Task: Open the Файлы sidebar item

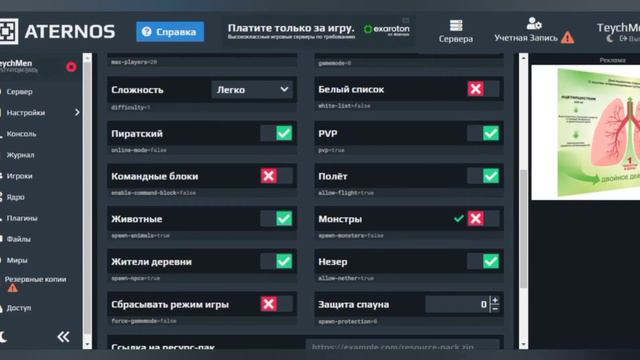Action: (x=18, y=239)
